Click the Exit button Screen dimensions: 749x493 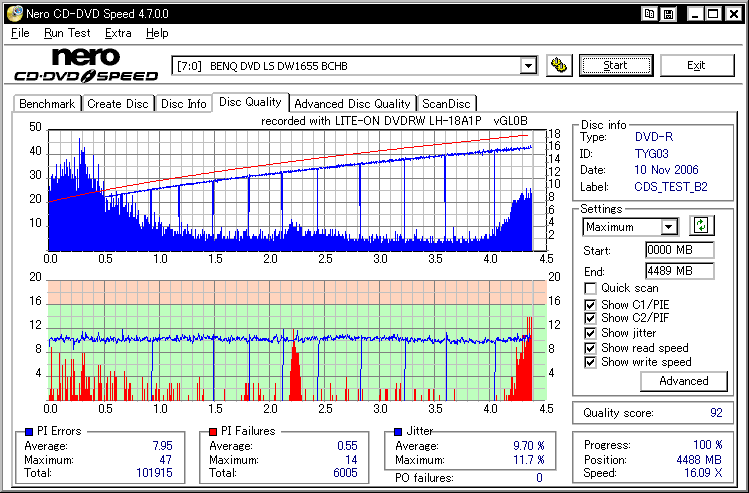[697, 65]
